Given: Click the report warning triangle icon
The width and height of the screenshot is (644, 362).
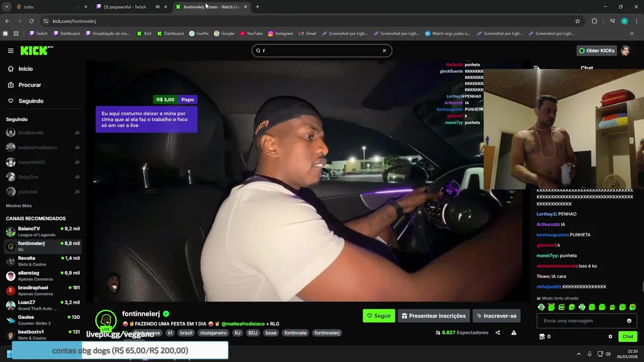Looking at the screenshot, I should tap(514, 332).
